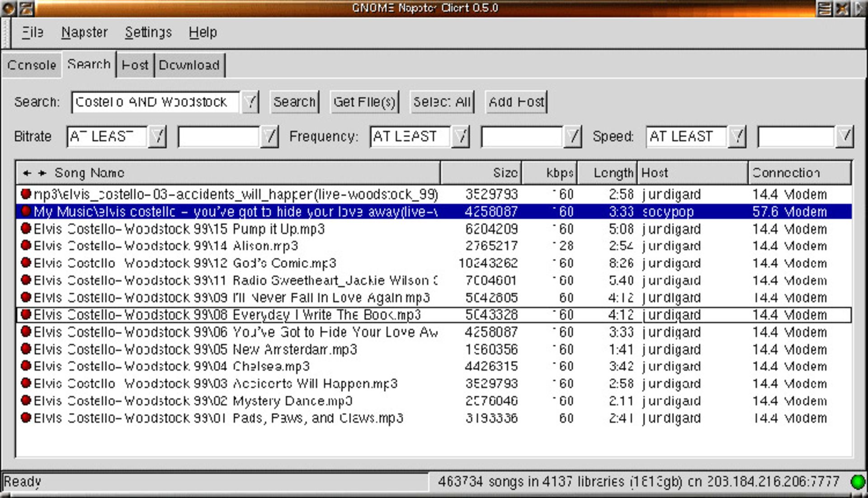Screen dimensions: 868x498
Task: Click left arrow icon in Song Name header
Action: coord(27,173)
